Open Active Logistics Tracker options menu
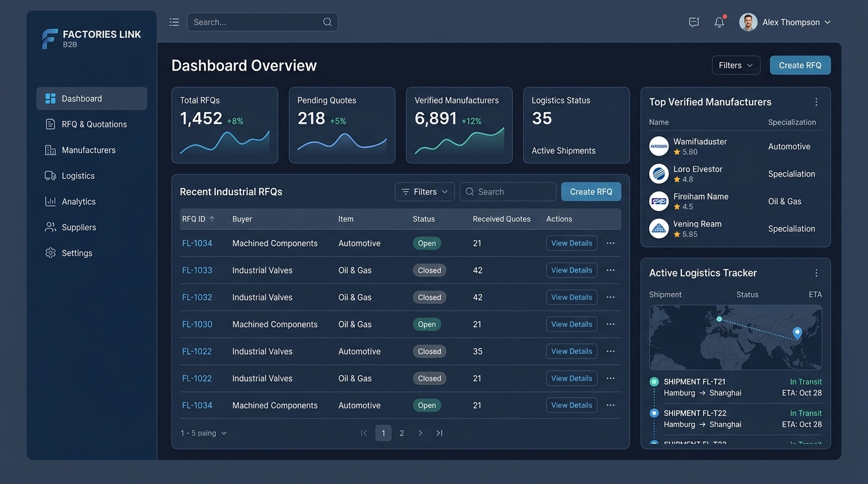 816,273
